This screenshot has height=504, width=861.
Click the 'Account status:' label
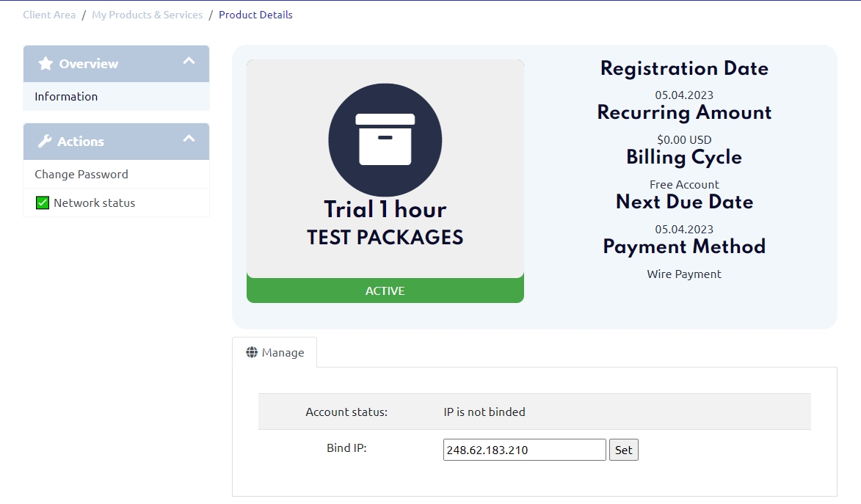pyautogui.click(x=346, y=412)
